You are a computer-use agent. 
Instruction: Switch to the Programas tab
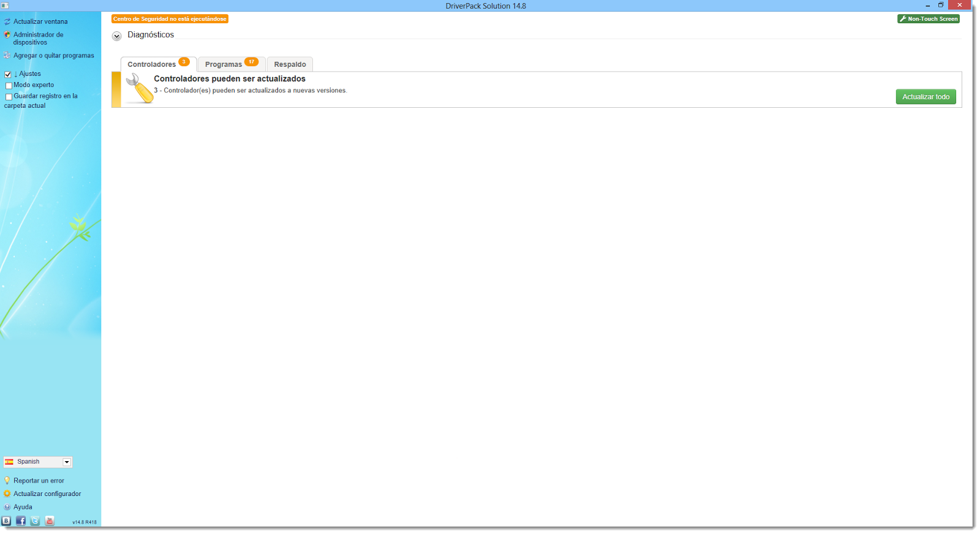[232, 64]
